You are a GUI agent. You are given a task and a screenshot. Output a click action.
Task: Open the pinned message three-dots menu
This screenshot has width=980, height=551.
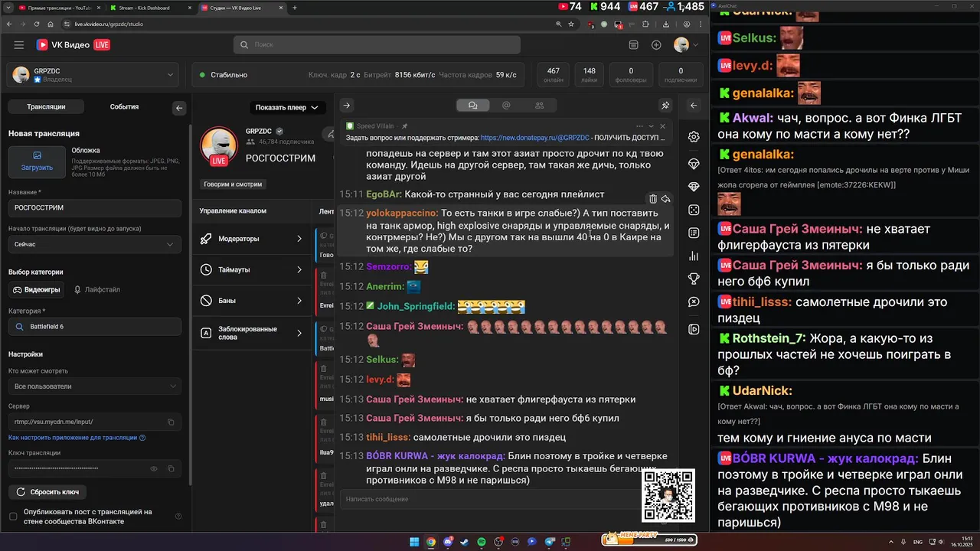click(639, 126)
